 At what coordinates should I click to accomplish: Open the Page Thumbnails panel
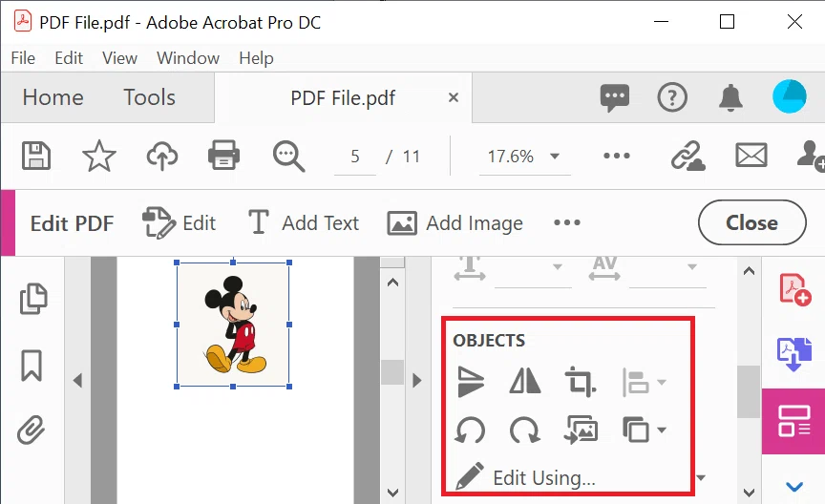pos(32,299)
